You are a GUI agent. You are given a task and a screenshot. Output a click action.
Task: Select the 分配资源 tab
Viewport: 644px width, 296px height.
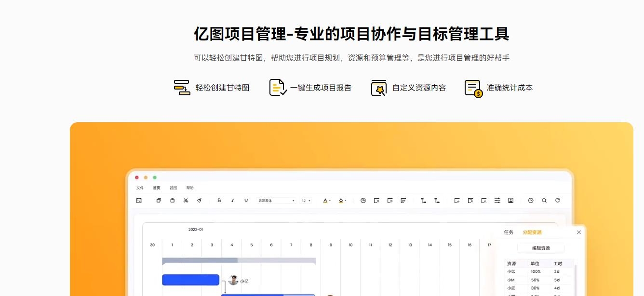532,232
